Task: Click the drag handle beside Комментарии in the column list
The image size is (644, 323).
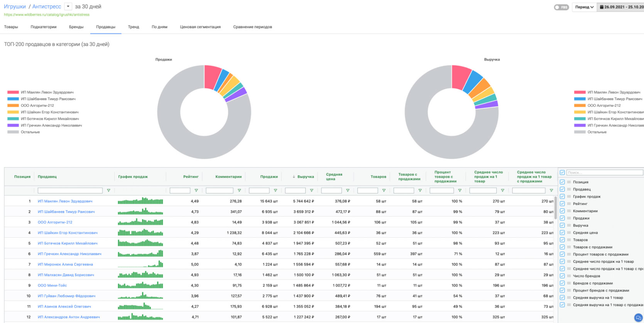Action: click(x=569, y=211)
